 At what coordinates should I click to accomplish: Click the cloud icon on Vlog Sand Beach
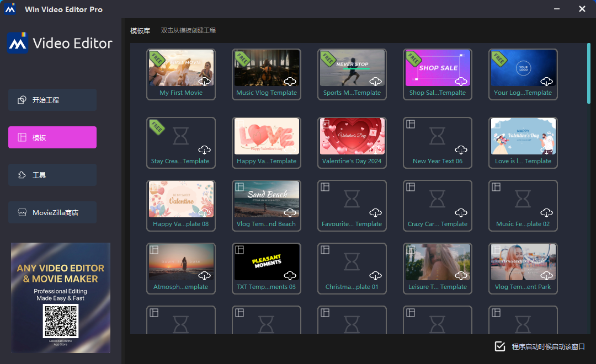click(290, 212)
